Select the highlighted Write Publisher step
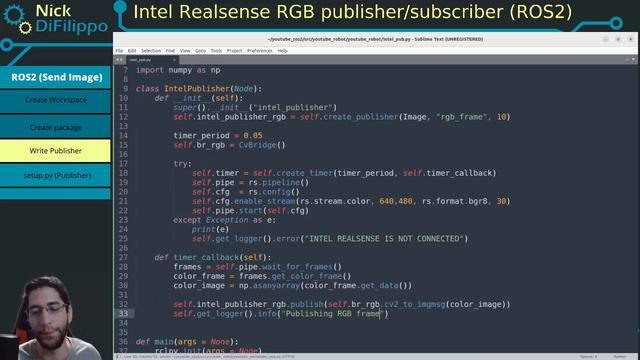The image size is (640, 360). [56, 151]
